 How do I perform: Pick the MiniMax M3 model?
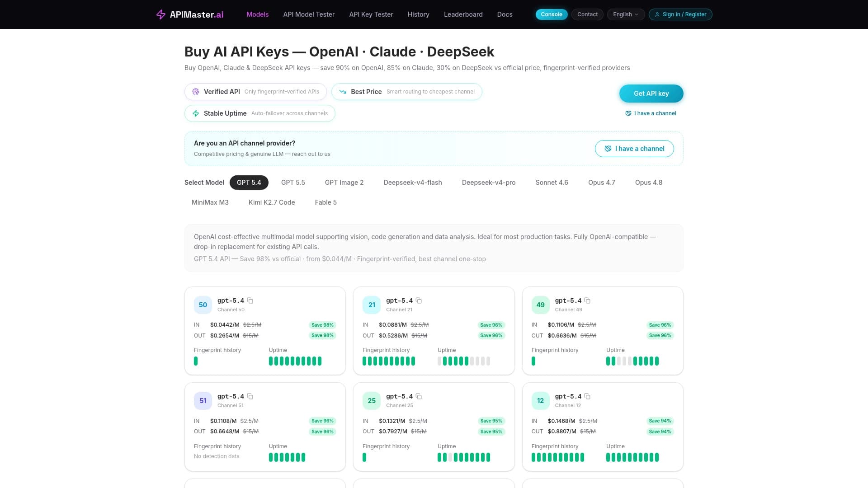[x=210, y=202]
